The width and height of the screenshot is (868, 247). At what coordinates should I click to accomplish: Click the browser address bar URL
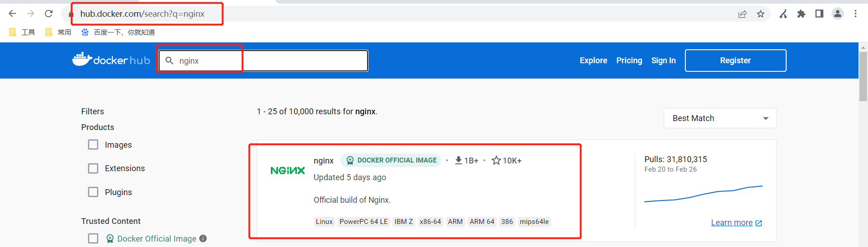click(x=142, y=14)
